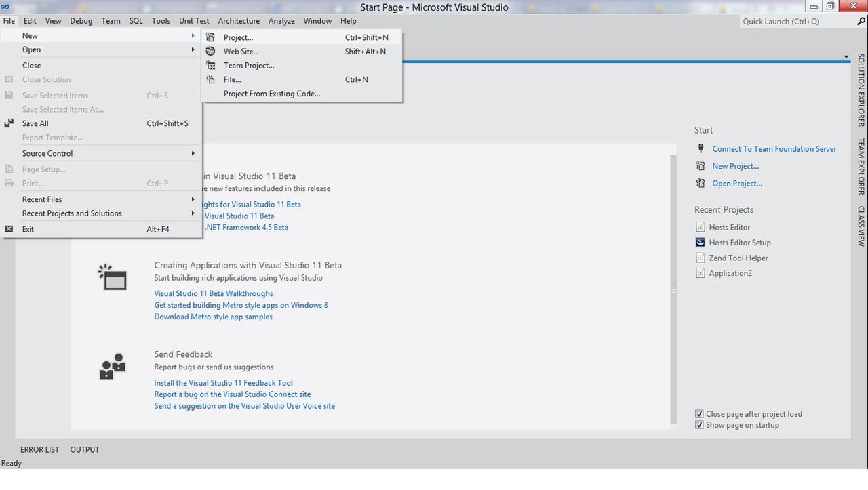Click the Creating Applications window icon
868x490 pixels.
113,277
